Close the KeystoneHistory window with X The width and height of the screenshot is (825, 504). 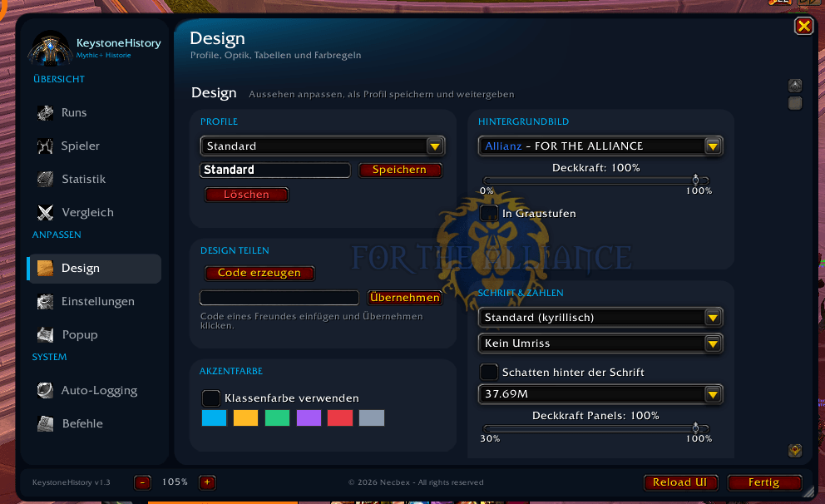click(x=804, y=26)
